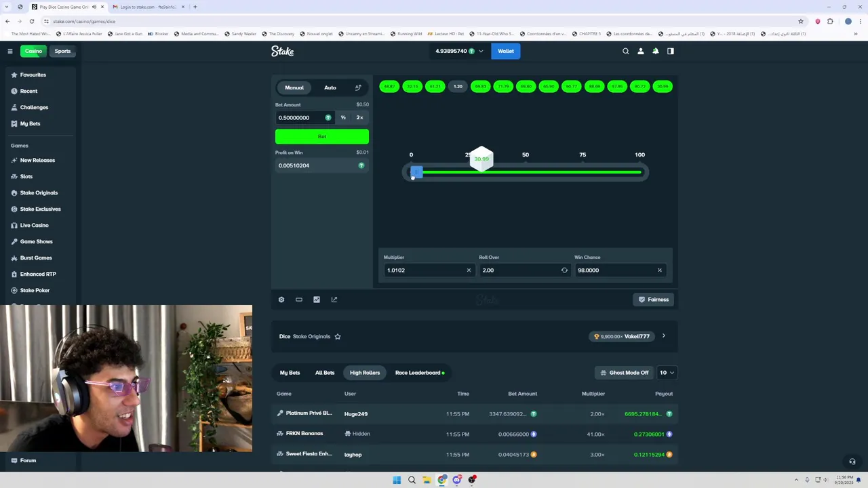Open Windows taskbar search
The width and height of the screenshot is (868, 488).
412,480
